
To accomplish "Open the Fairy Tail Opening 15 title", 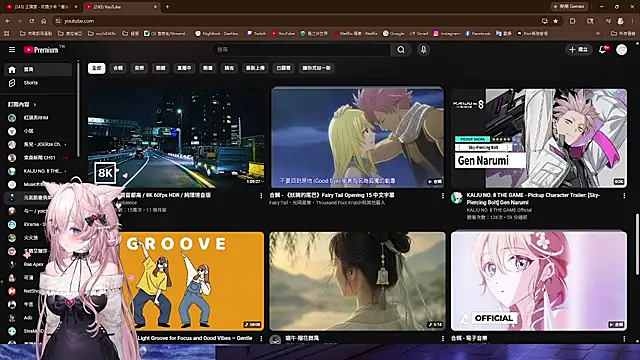I will (332, 195).
